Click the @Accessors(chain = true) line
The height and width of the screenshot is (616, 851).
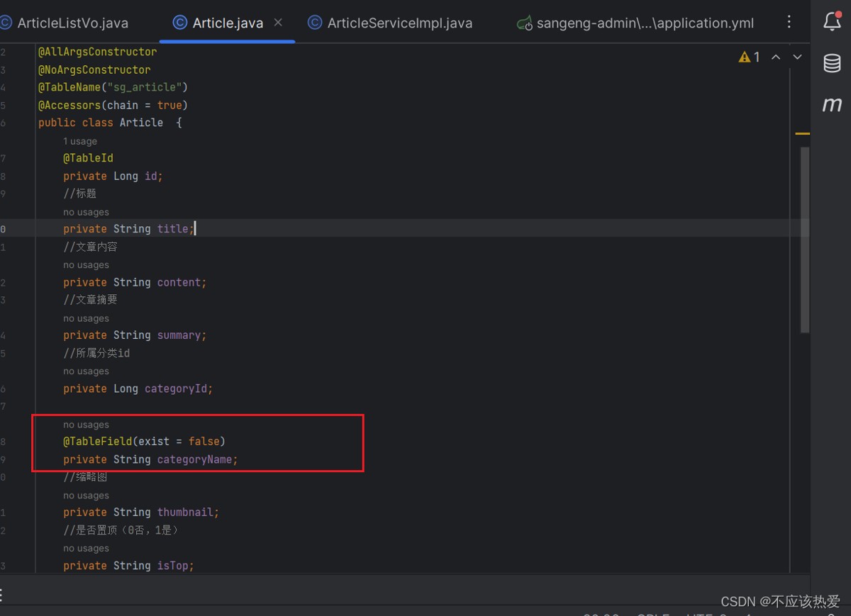pos(113,105)
